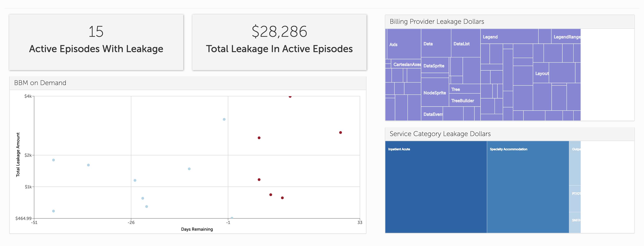
Task: Select the Axis cell in provider treemap
Action: coord(404,44)
